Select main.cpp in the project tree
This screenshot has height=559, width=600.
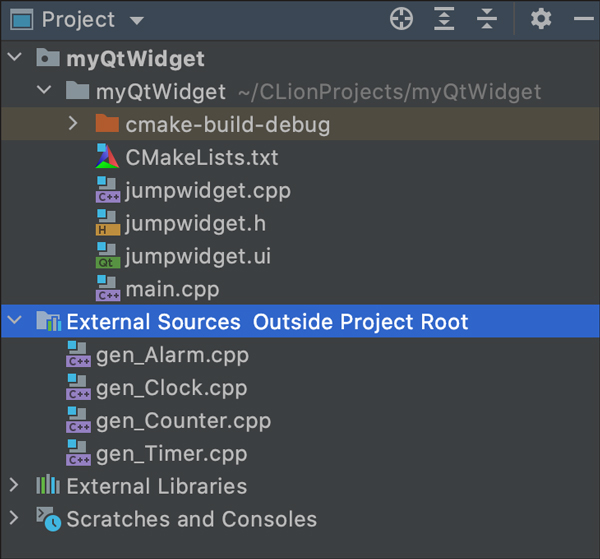coord(172,290)
